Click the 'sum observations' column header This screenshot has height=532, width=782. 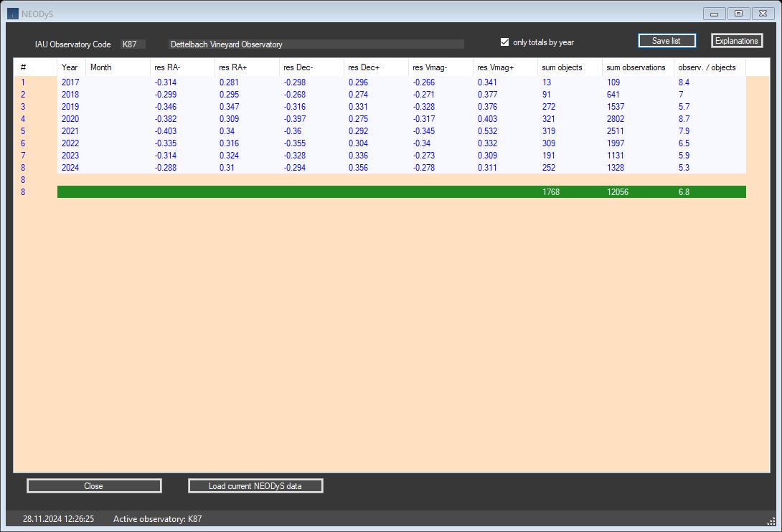(x=636, y=67)
